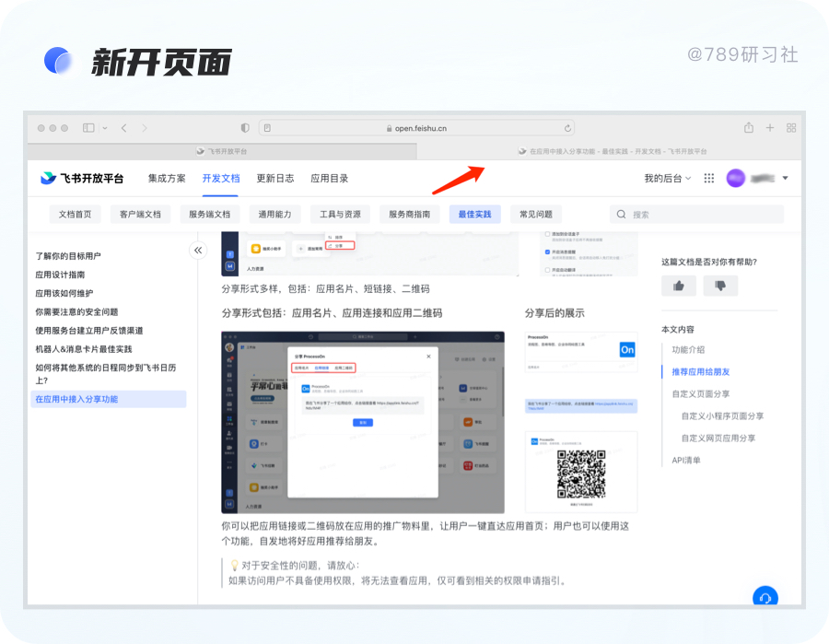Switch to the 飞书开放平台 browser tab

click(222, 151)
